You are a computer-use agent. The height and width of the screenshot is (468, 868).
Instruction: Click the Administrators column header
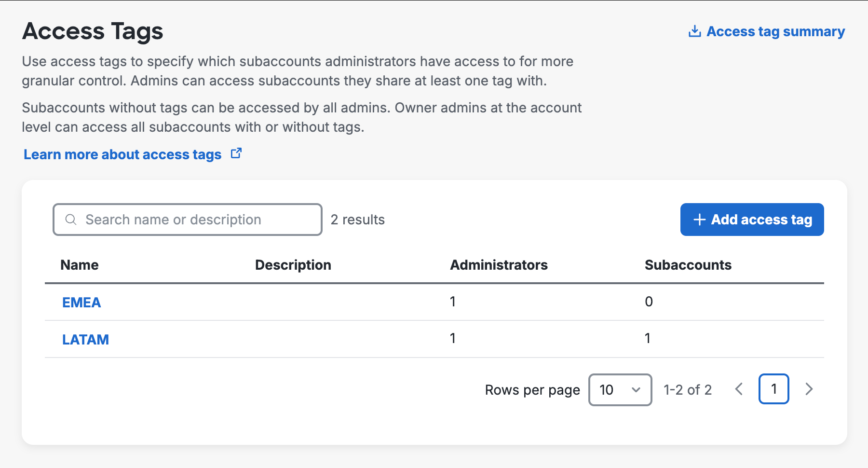pyautogui.click(x=499, y=265)
